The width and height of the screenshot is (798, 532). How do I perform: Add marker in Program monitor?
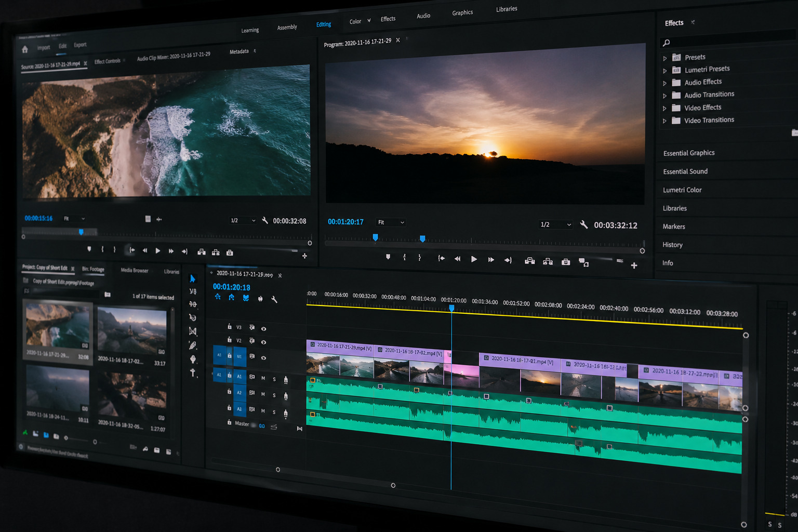[388, 257]
